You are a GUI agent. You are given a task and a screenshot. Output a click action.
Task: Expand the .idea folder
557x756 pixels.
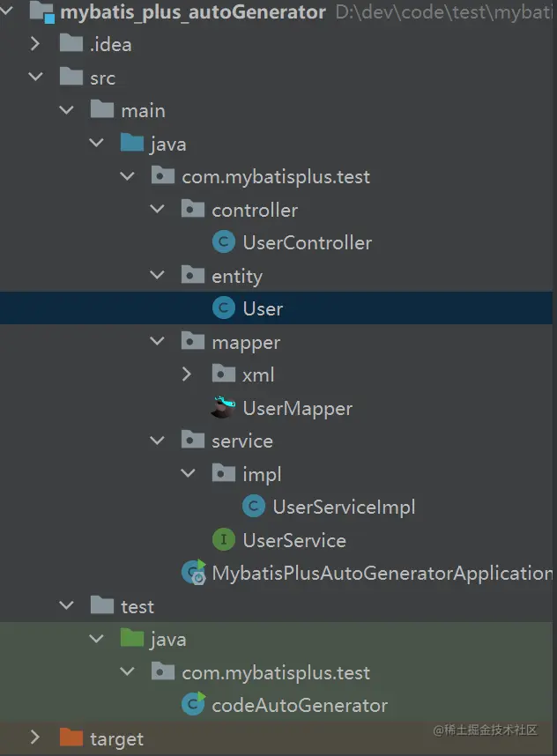coord(34,44)
